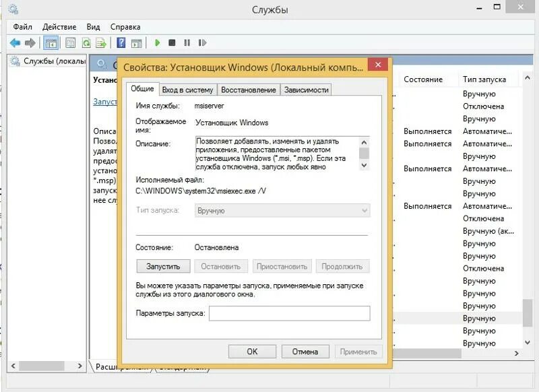
Task: Select the Службы (локальные) tree node
Action: (48, 61)
